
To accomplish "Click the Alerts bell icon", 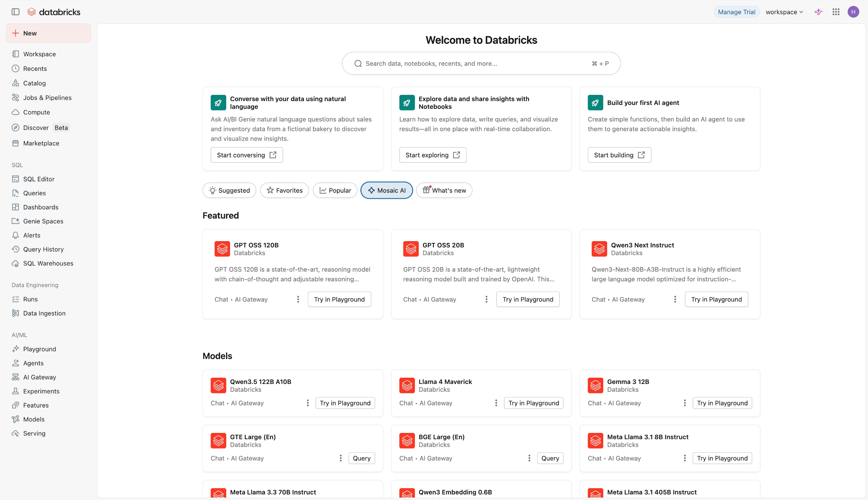I will 15,235.
